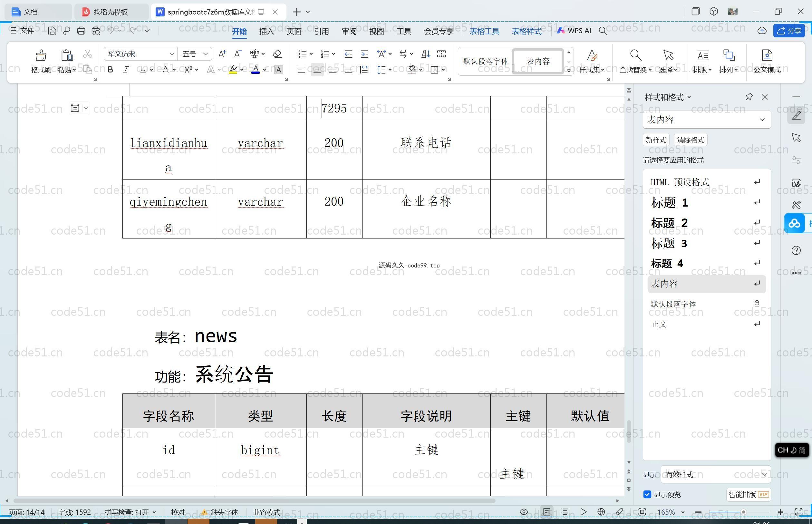Toggle character shading A button
The width and height of the screenshot is (812, 524).
click(x=278, y=70)
